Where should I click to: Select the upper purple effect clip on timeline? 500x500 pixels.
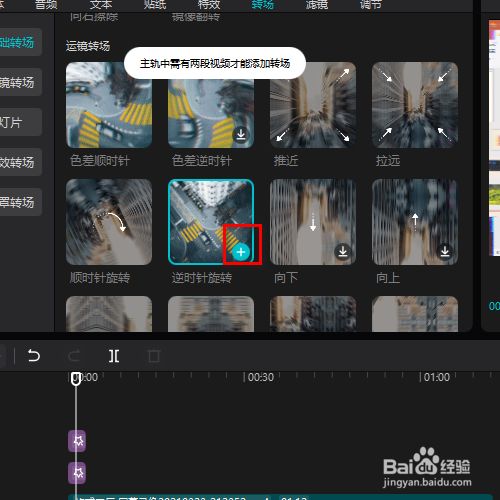coord(77,441)
